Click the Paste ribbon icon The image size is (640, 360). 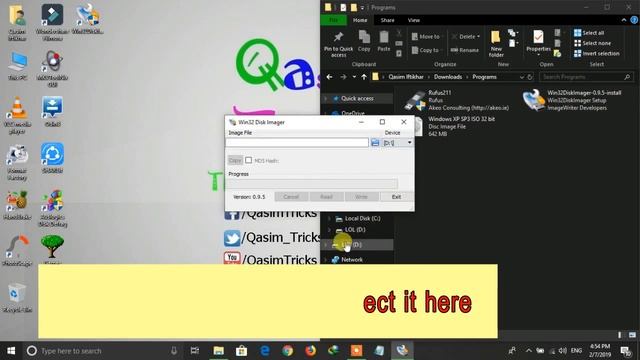(x=384, y=41)
